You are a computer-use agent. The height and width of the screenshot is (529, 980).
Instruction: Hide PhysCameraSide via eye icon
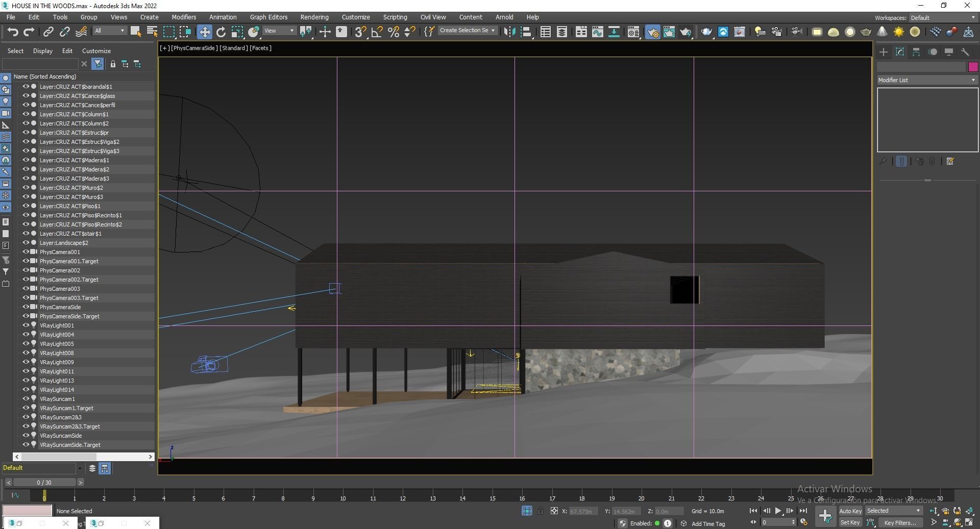[26, 307]
